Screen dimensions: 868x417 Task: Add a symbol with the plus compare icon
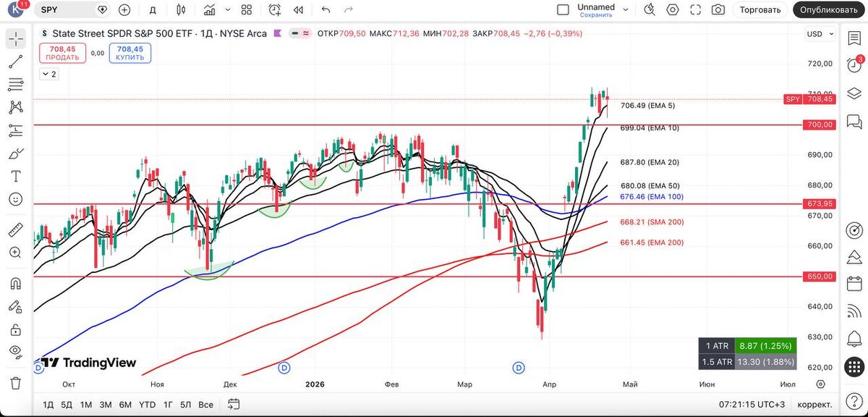tap(124, 9)
